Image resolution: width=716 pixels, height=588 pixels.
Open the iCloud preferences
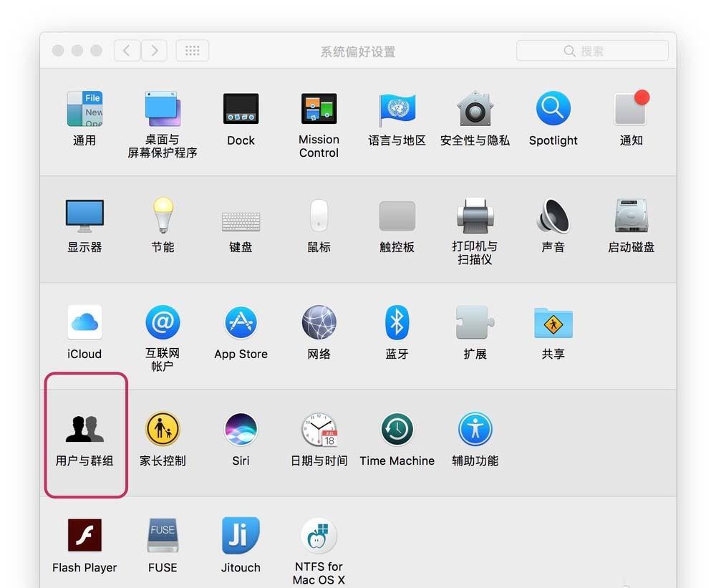pyautogui.click(x=84, y=322)
